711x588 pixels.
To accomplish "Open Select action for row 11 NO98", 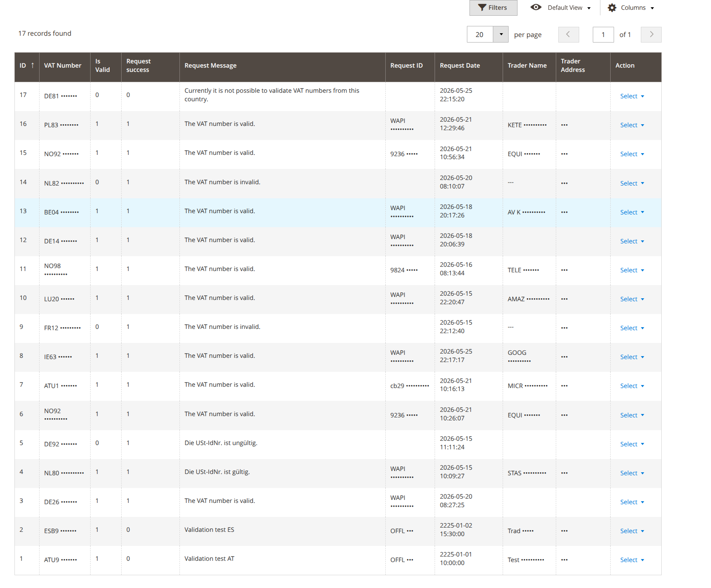I will 632,270.
